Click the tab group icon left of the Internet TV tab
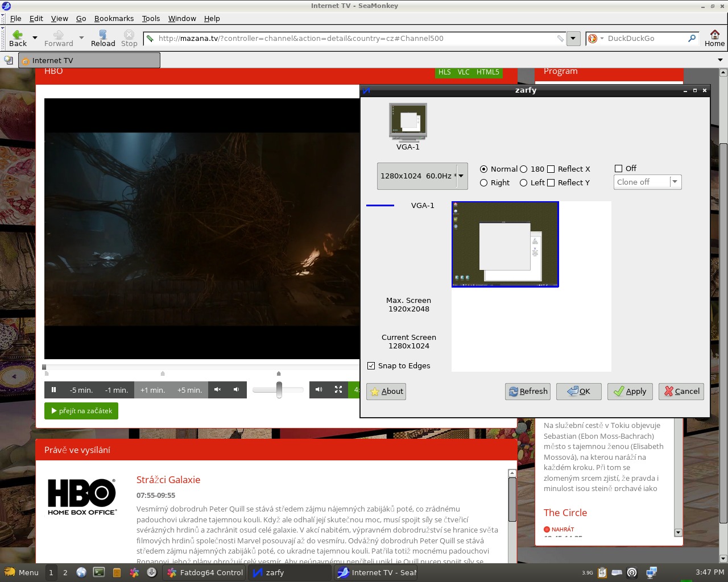Screen dimensions: 728x582 9,60
